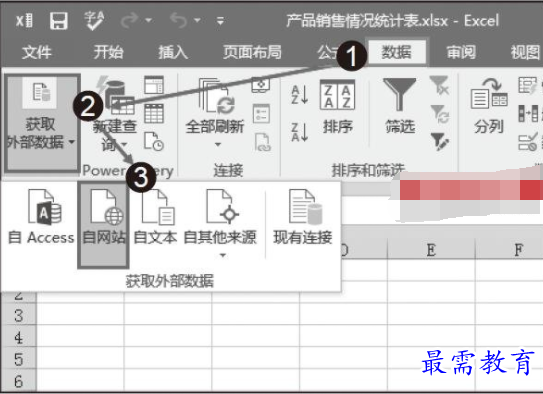Click the Remove Duplicates icon

tap(527, 114)
